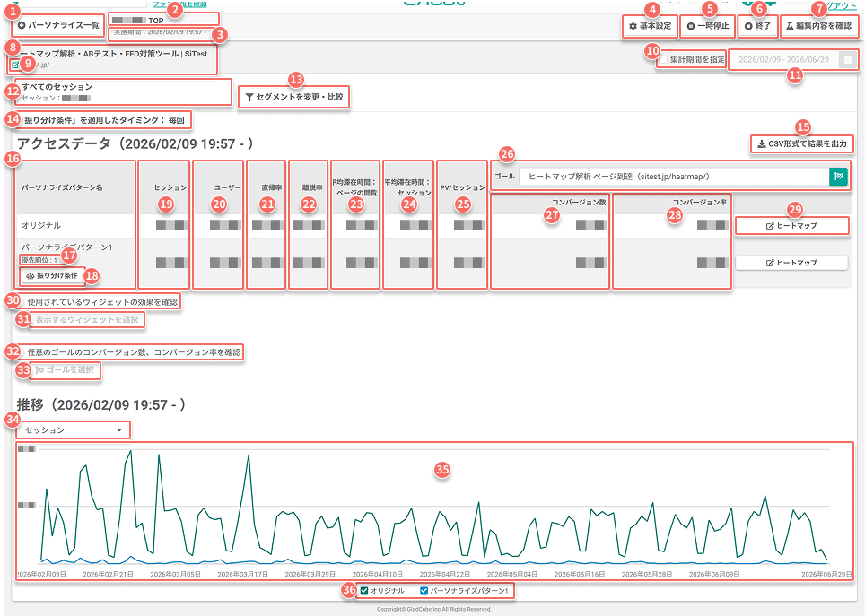Click the 終了 end button
Screen dimensions: 865x616
coord(757,26)
